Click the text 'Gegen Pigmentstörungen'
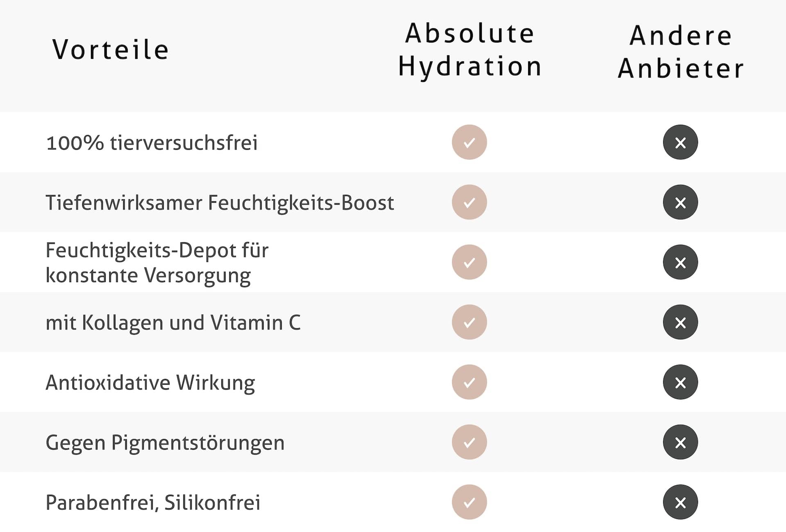 (165, 443)
